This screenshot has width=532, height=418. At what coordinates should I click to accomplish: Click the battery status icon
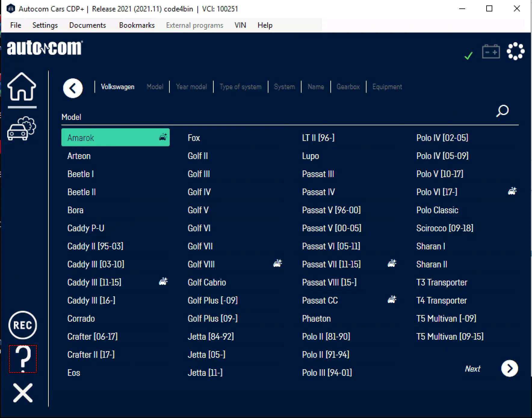click(x=491, y=51)
